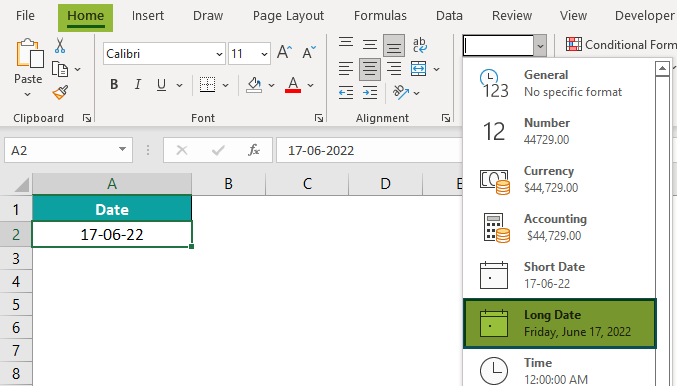The height and width of the screenshot is (386, 677).
Task: Align text to middle
Action: [370, 45]
